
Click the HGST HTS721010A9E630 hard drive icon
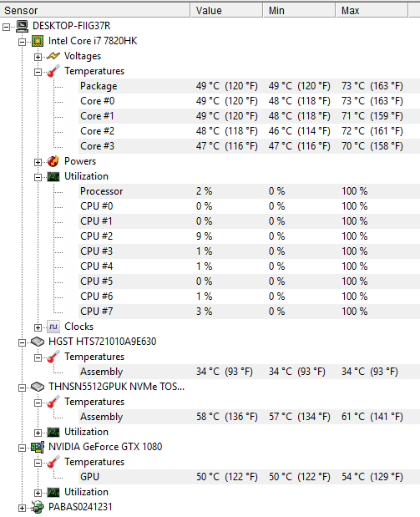click(38, 342)
